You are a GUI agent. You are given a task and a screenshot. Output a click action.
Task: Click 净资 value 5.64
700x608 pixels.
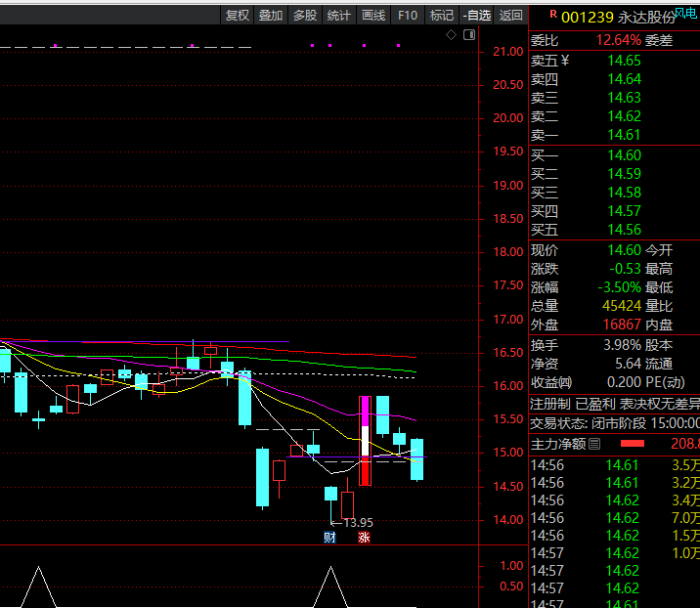(628, 364)
